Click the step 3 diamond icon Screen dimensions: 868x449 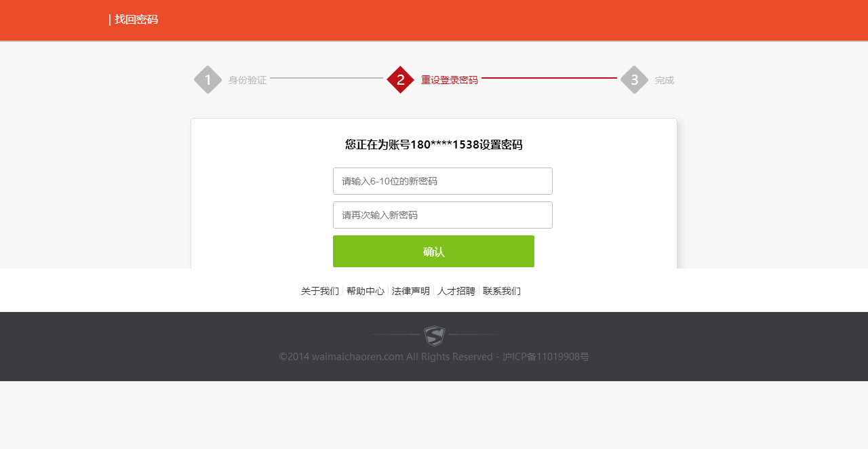click(634, 80)
